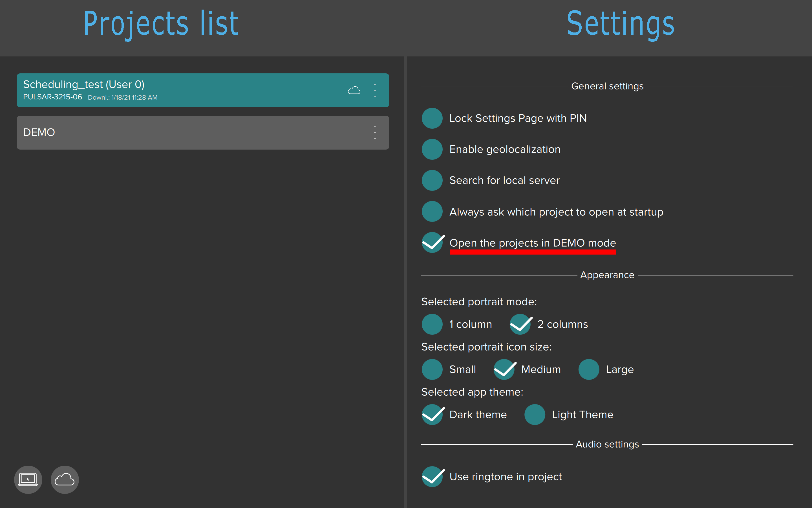Click the Selected portrait icon size label

[486, 347]
